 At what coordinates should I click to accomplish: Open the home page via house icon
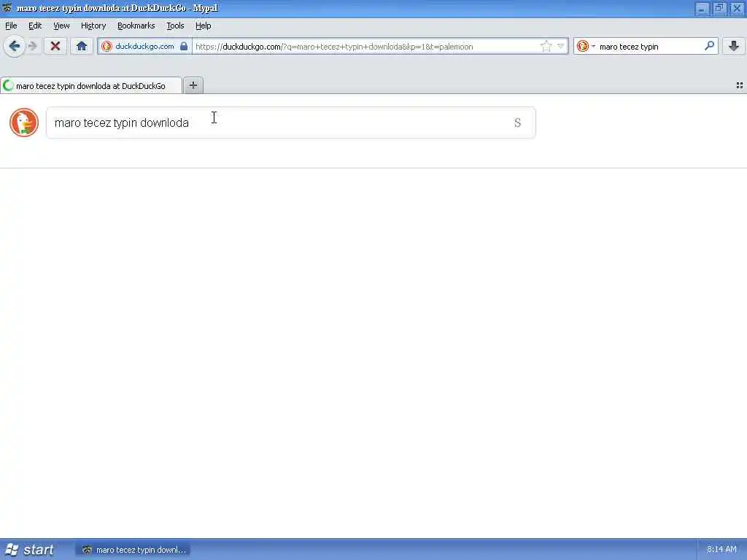tap(82, 46)
